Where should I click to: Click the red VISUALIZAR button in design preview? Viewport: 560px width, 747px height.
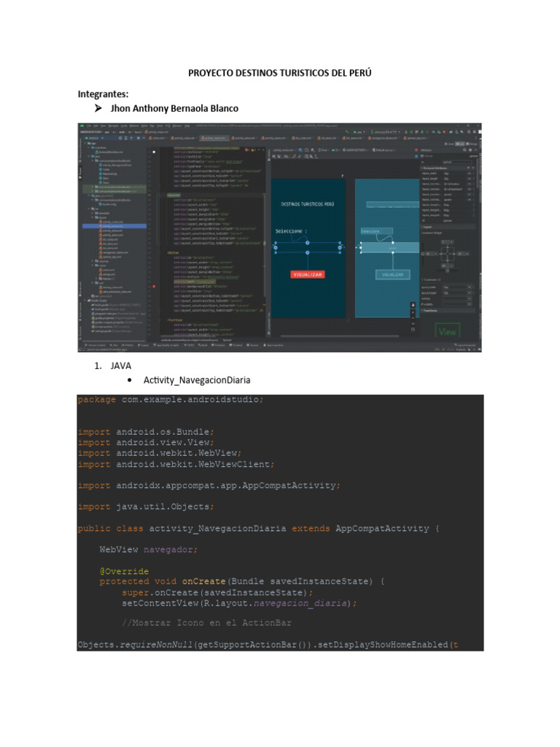pyautogui.click(x=307, y=274)
